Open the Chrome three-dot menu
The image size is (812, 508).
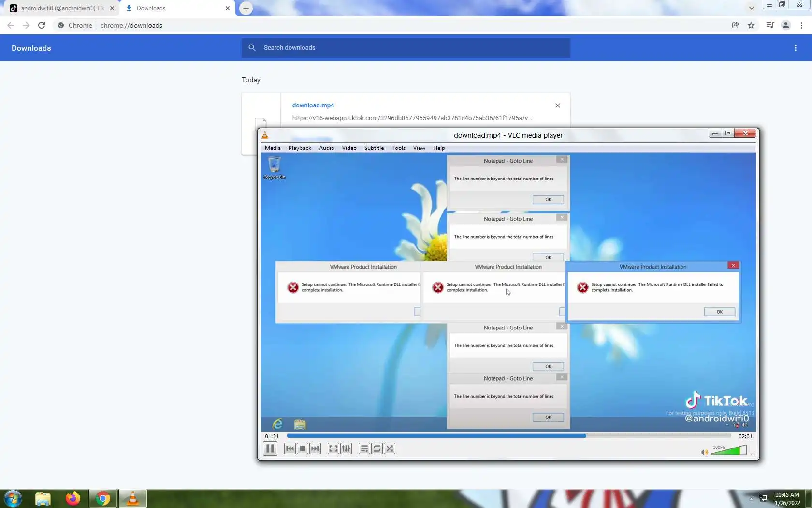pos(801,25)
